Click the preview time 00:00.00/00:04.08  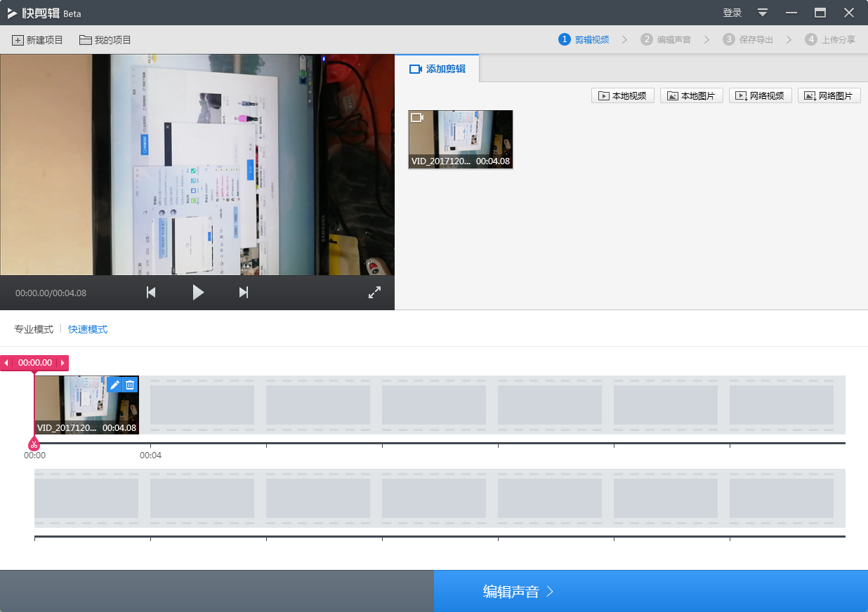(51, 293)
